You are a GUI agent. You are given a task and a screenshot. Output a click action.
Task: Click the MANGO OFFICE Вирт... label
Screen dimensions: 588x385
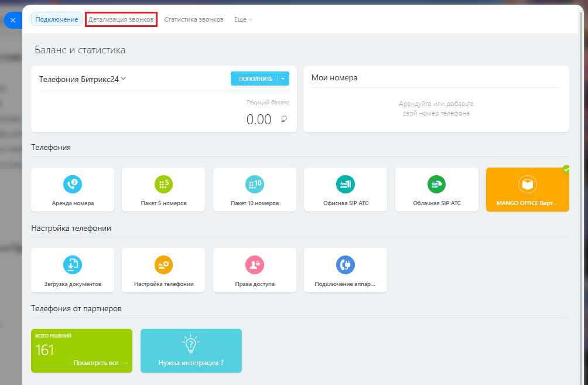(x=527, y=203)
